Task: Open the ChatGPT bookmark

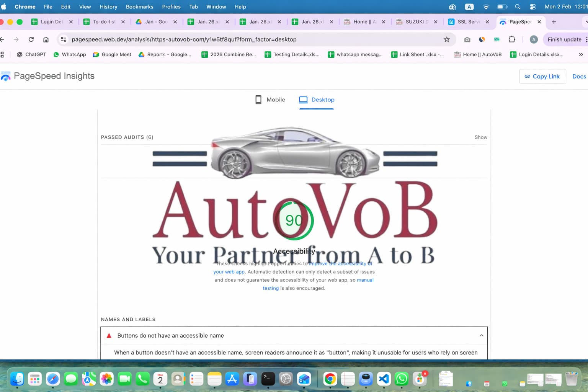Action: pyautogui.click(x=31, y=55)
